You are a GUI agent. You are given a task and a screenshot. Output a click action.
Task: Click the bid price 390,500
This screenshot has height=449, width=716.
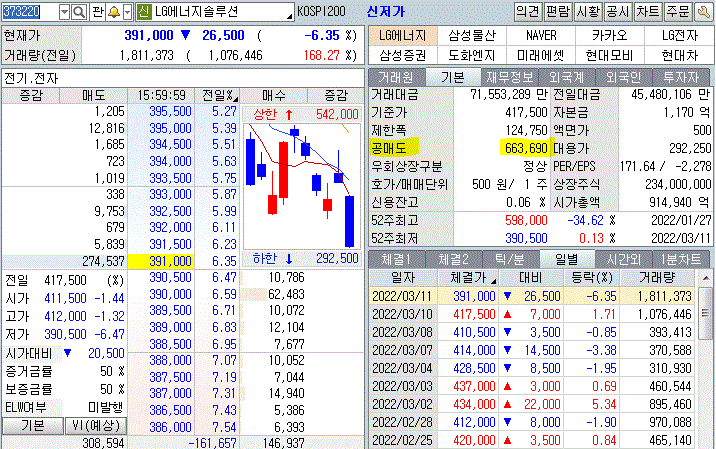(170, 277)
